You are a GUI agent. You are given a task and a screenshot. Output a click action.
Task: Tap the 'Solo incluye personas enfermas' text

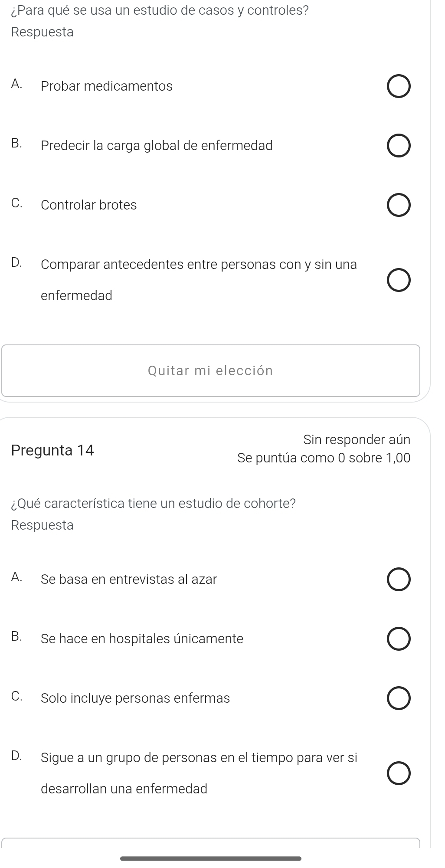coord(135,698)
